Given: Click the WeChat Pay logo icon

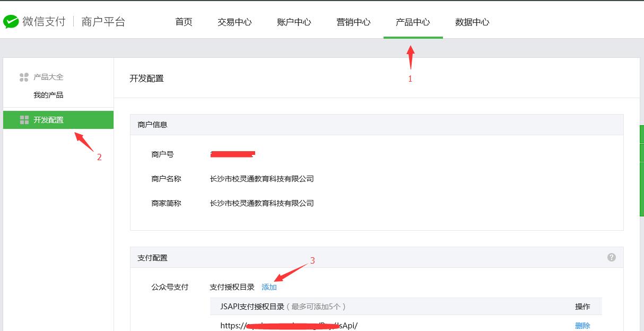Looking at the screenshot, I should click(x=11, y=22).
